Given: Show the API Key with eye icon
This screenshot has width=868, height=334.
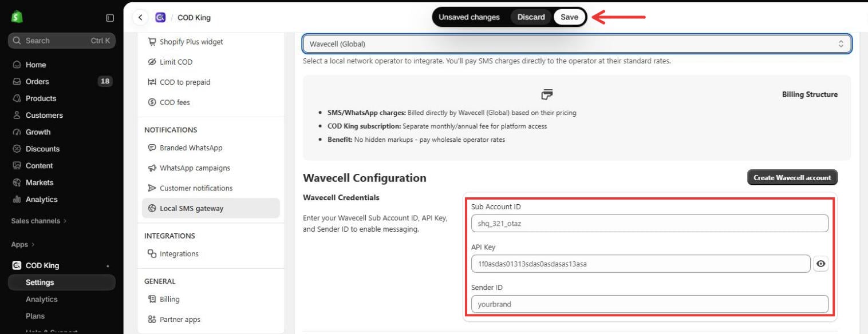Looking at the screenshot, I should click(821, 264).
